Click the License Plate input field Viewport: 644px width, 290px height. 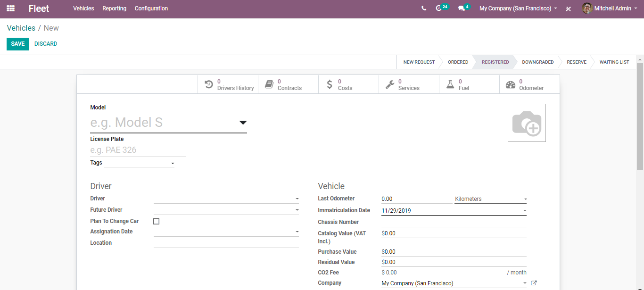click(x=138, y=150)
